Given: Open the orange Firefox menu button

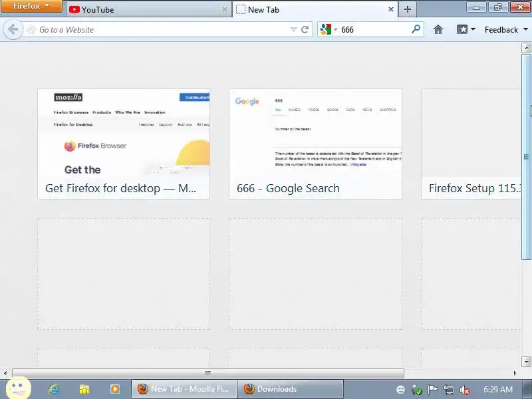Looking at the screenshot, I should click(31, 6).
